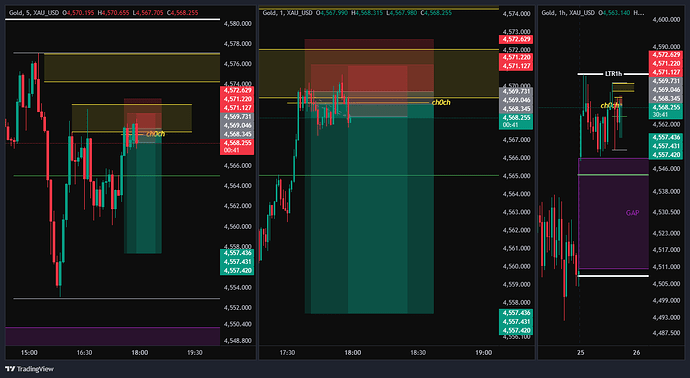The width and height of the screenshot is (690, 378).
Task: Click grey 4,568.345 price label on 1h chart
Action: (x=666, y=98)
